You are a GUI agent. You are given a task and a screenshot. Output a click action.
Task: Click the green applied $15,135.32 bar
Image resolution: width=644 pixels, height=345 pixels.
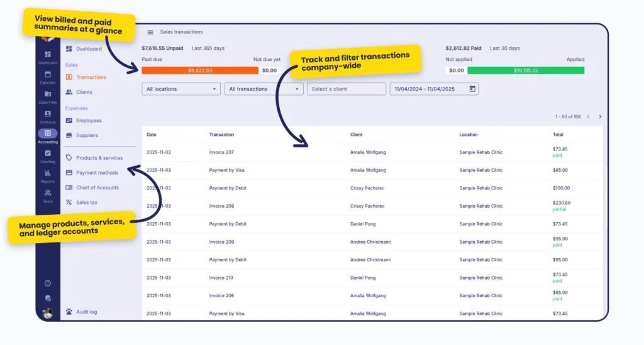click(526, 71)
